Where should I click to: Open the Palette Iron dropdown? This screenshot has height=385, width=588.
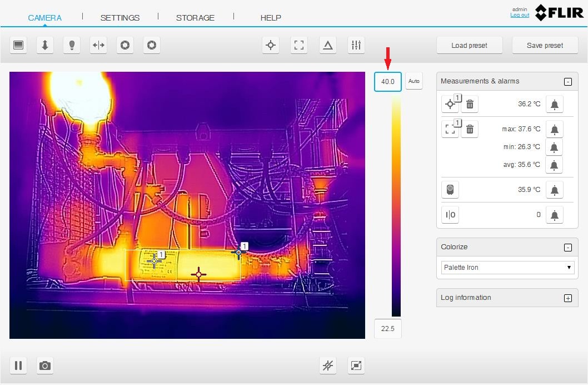click(507, 268)
